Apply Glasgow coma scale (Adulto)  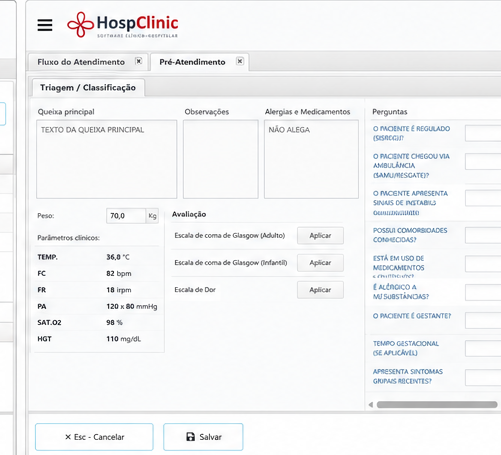pos(320,236)
